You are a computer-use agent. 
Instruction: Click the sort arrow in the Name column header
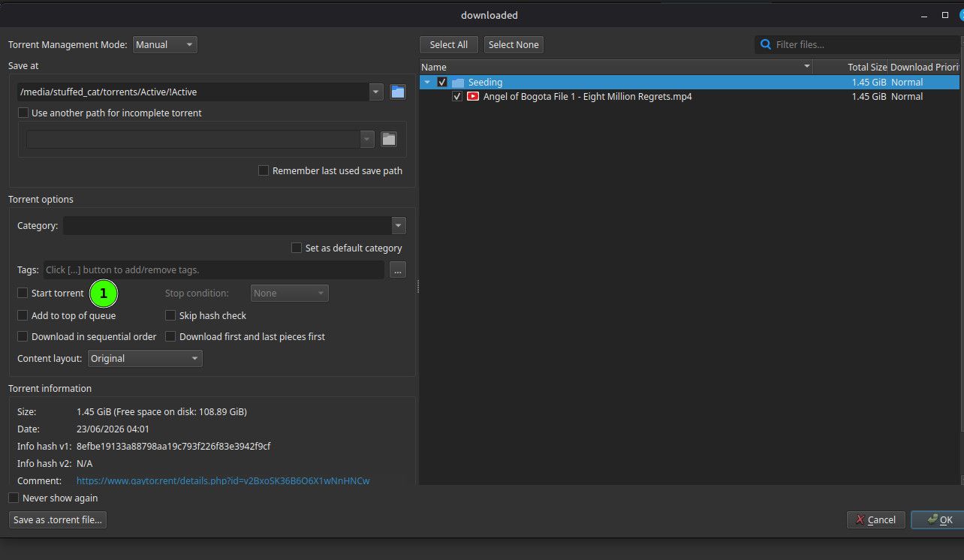(807, 67)
